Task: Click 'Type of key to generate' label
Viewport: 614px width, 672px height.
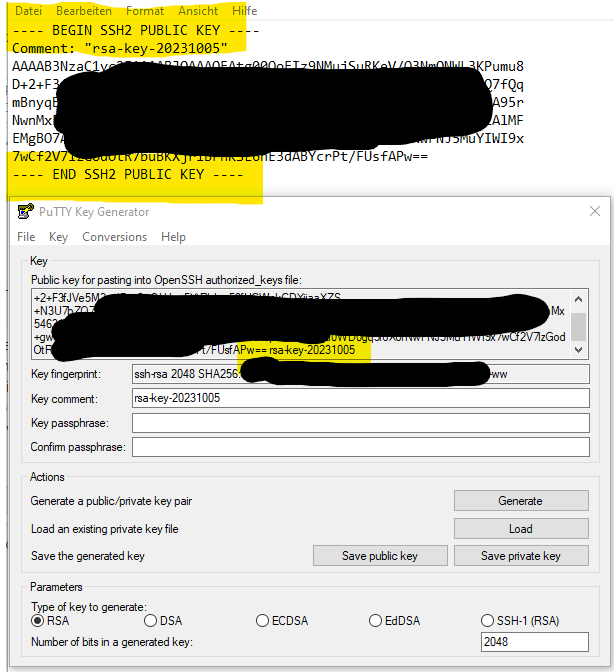Action: coord(89,607)
